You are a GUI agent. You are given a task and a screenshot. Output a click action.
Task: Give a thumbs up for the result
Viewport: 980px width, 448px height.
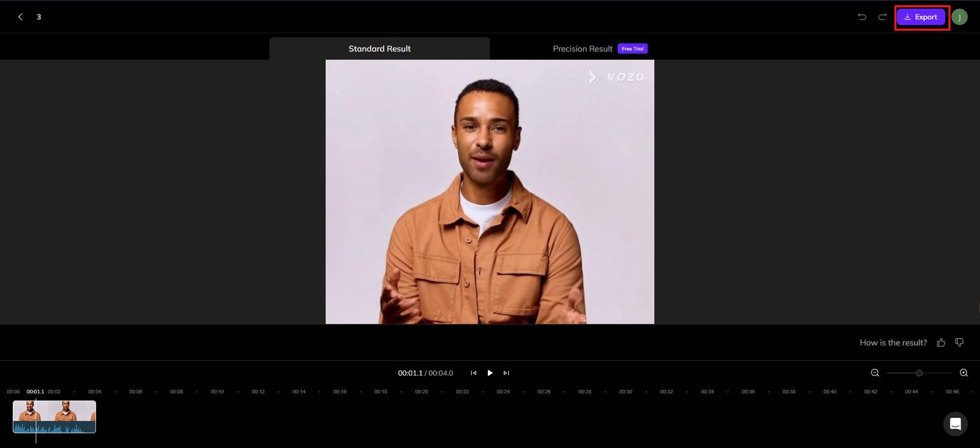click(x=941, y=342)
